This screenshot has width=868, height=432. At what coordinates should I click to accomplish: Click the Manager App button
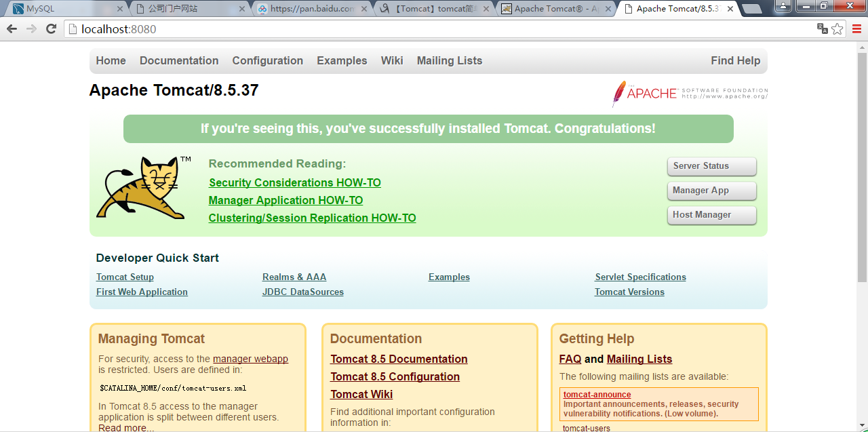pyautogui.click(x=711, y=191)
